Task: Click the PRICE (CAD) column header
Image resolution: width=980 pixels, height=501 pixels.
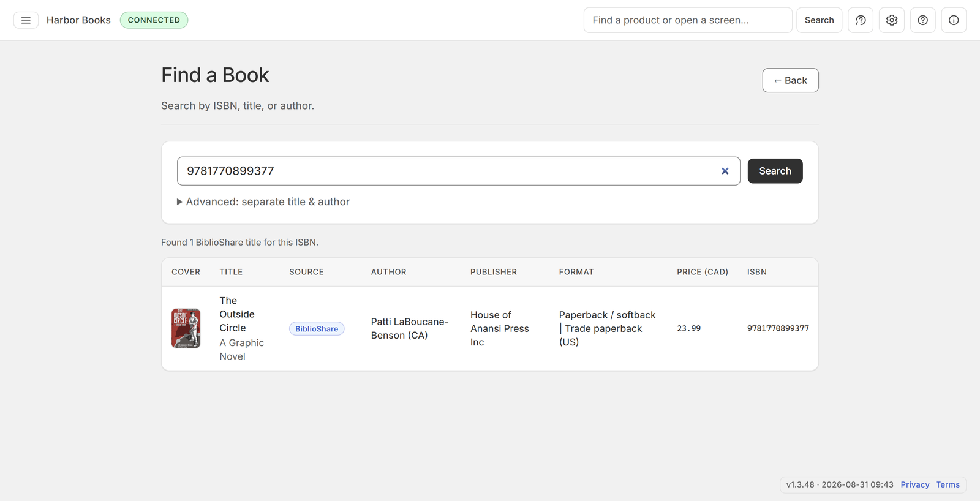Action: click(x=703, y=272)
